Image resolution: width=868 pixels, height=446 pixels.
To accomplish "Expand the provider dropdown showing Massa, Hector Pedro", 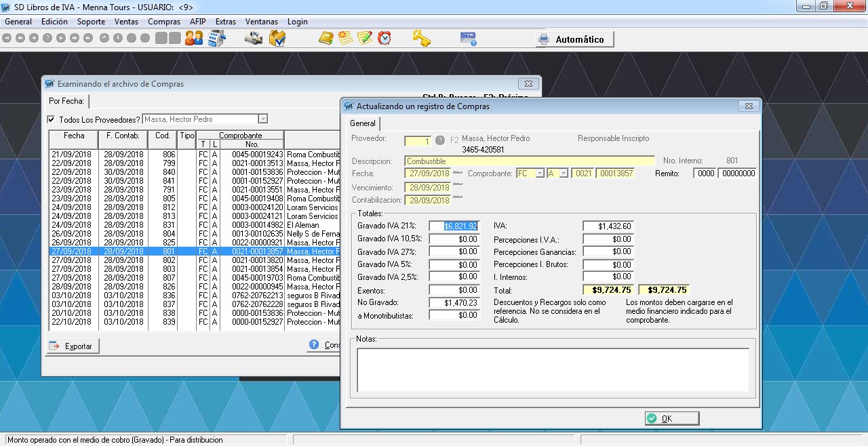I will click(x=263, y=119).
